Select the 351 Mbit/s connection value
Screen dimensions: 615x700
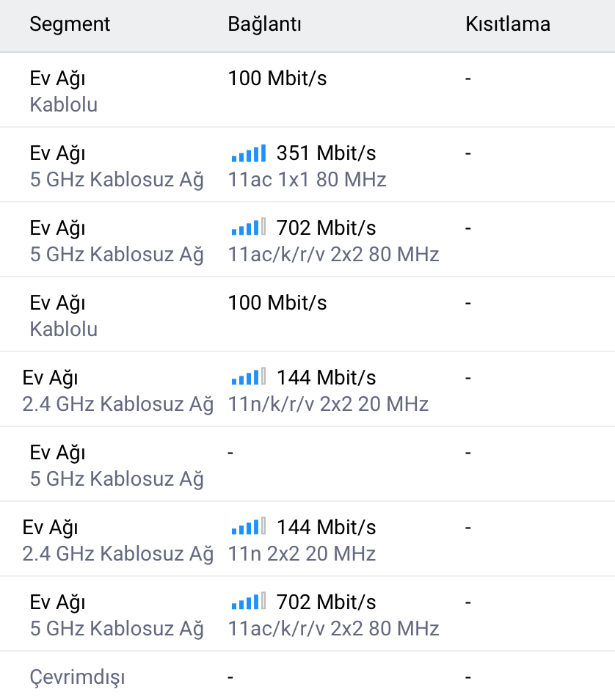coord(326,153)
